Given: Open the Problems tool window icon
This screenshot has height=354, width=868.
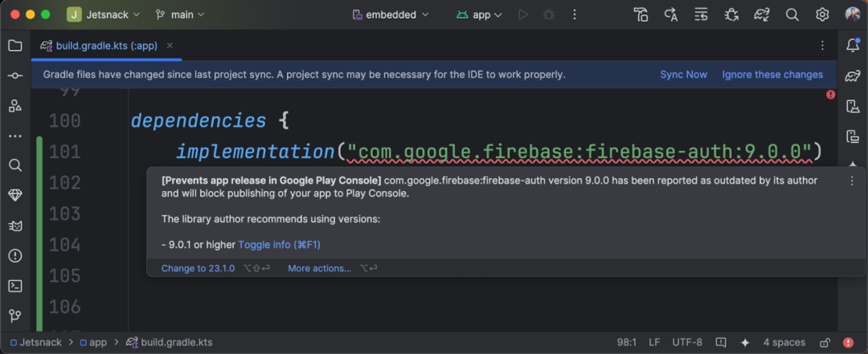Looking at the screenshot, I should (x=14, y=255).
